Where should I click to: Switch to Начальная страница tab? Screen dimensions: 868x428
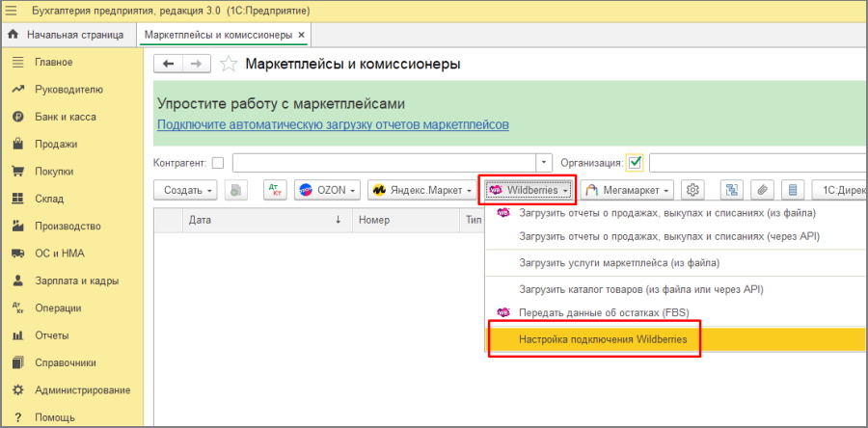pos(67,35)
